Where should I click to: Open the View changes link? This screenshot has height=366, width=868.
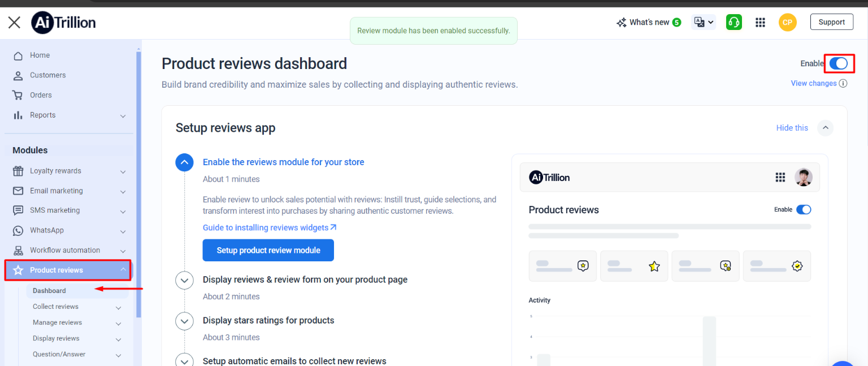coord(814,83)
